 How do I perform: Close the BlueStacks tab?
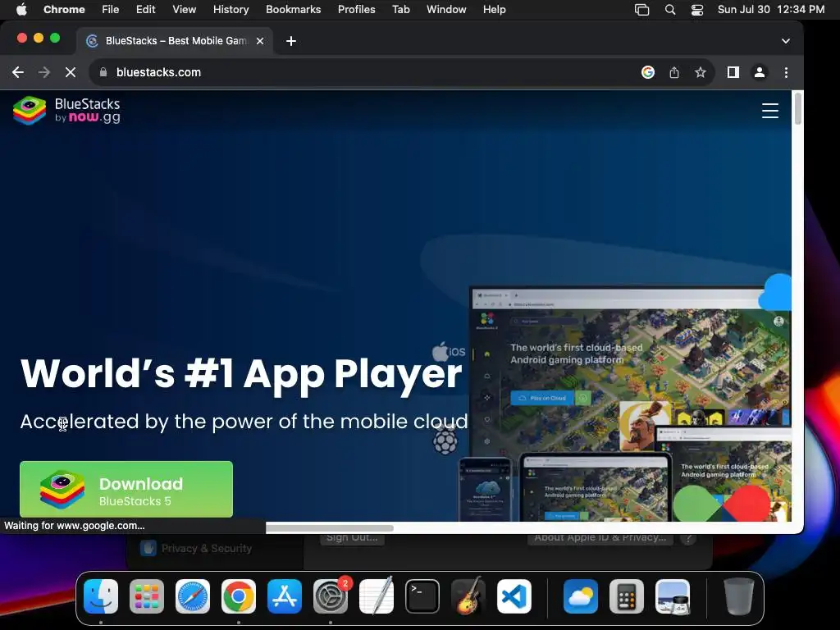click(x=260, y=41)
